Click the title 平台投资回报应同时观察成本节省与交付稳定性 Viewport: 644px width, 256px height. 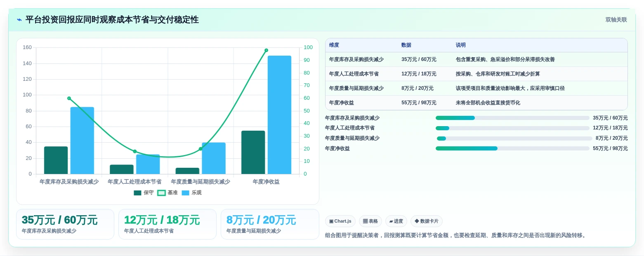click(x=112, y=20)
